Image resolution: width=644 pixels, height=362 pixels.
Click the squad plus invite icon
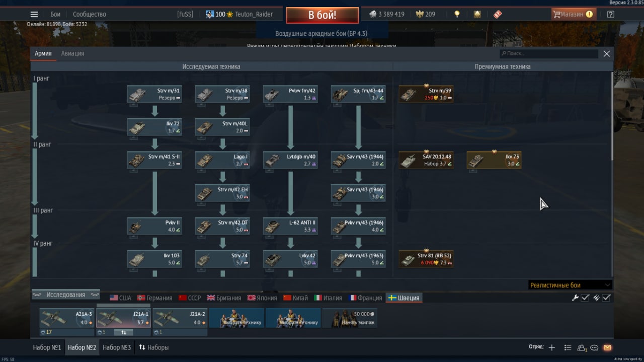(552, 347)
